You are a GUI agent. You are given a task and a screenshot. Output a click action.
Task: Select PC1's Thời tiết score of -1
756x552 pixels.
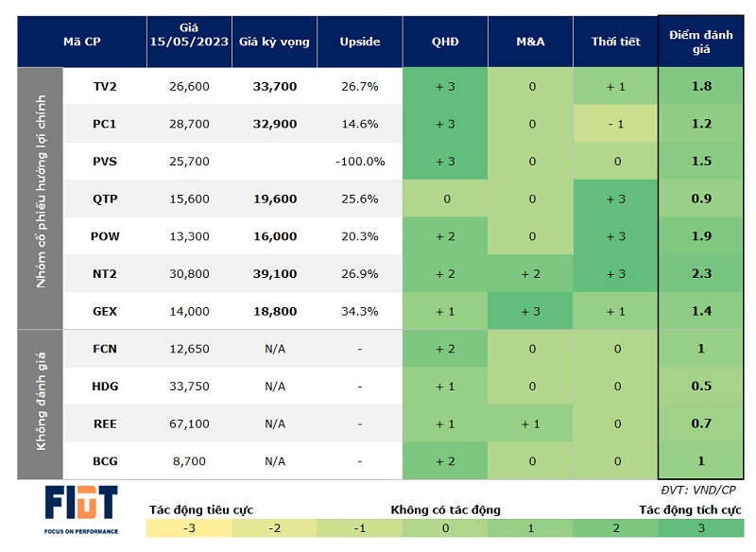pos(615,124)
